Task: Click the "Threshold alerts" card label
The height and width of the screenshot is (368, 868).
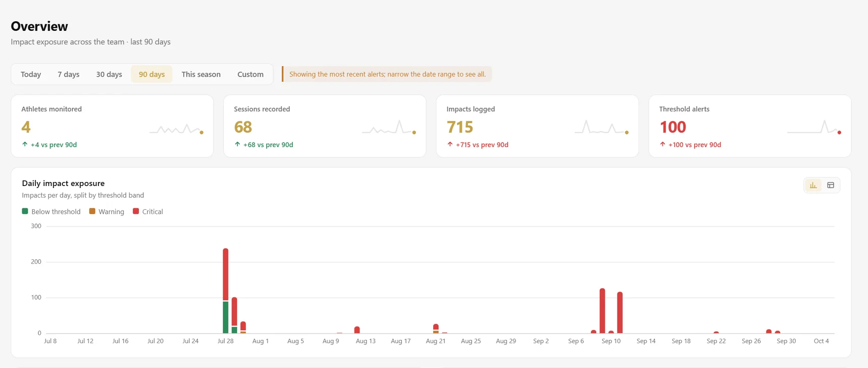Action: (684, 109)
